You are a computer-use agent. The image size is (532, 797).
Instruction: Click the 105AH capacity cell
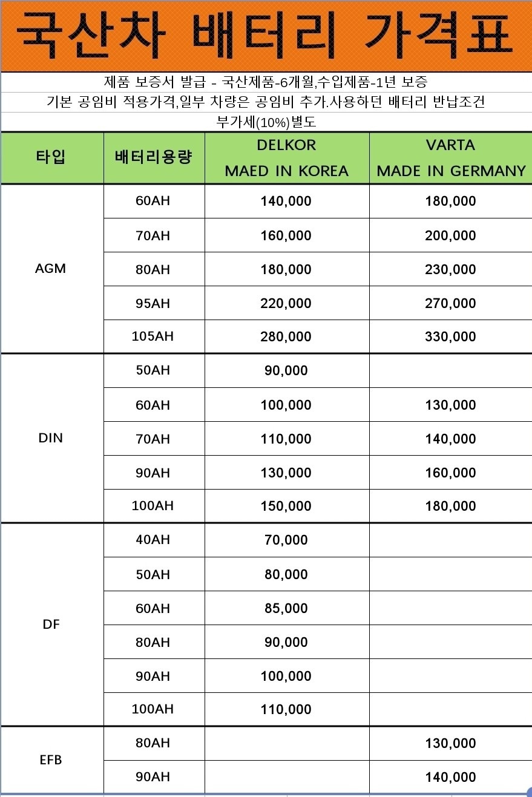click(153, 336)
